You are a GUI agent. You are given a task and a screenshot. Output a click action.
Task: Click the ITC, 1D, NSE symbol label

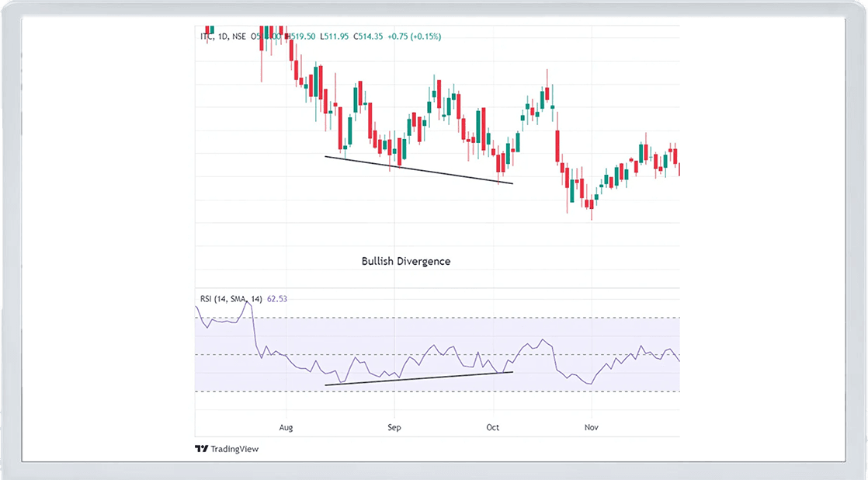(x=223, y=36)
